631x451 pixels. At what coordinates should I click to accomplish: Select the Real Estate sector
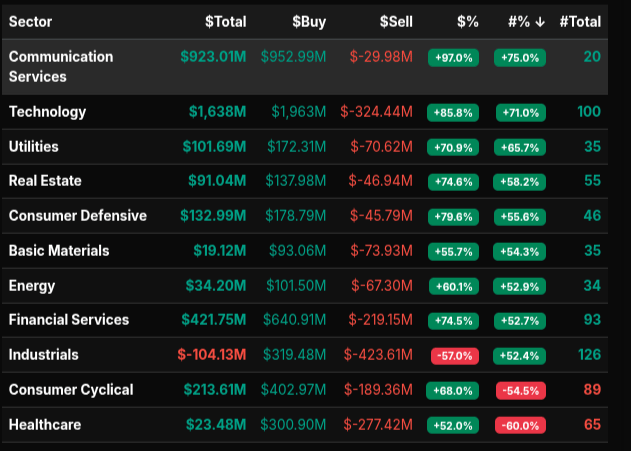tap(45, 181)
